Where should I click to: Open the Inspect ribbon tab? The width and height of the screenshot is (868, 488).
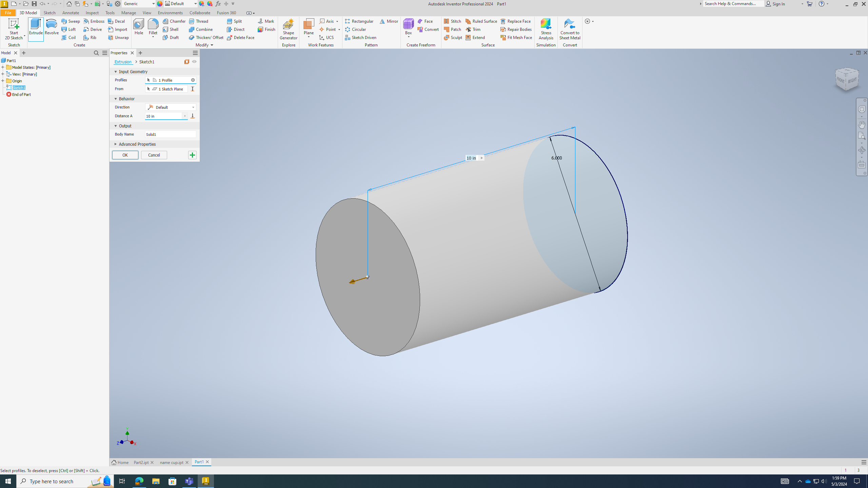point(92,13)
